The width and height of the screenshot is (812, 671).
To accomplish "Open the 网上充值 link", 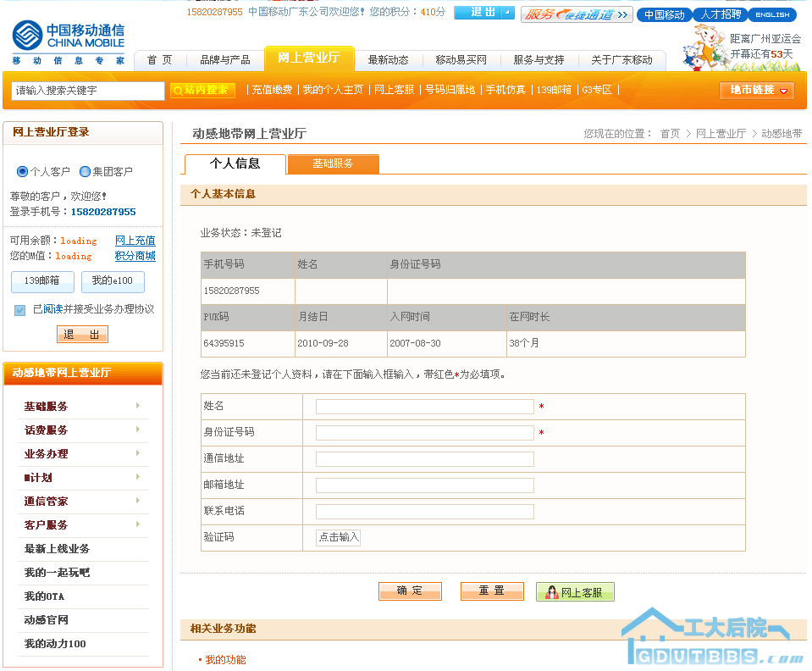I will (x=135, y=241).
